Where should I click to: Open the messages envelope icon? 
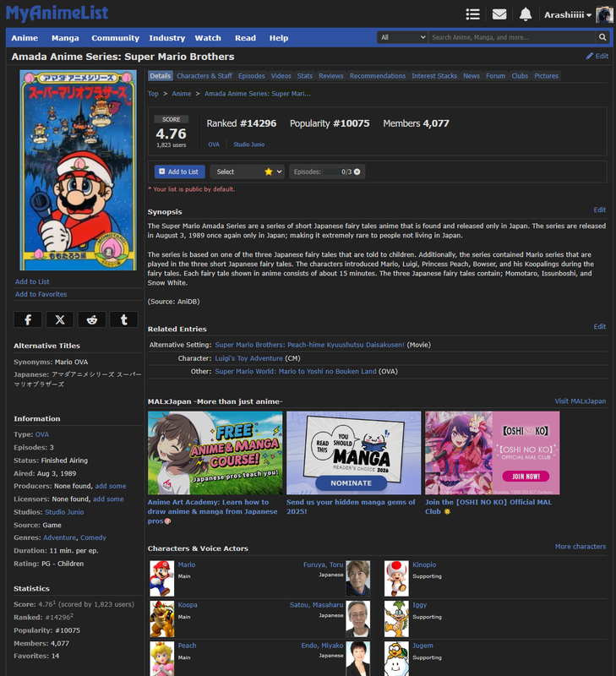[499, 14]
